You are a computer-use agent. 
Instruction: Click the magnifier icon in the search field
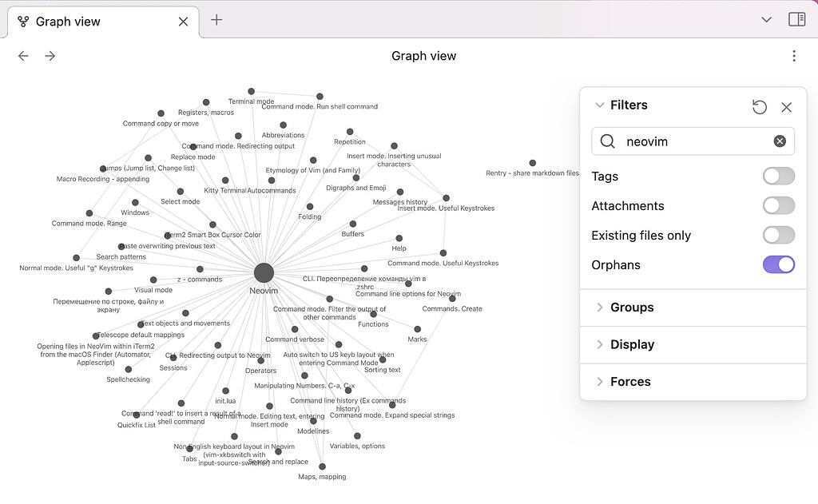click(x=607, y=141)
